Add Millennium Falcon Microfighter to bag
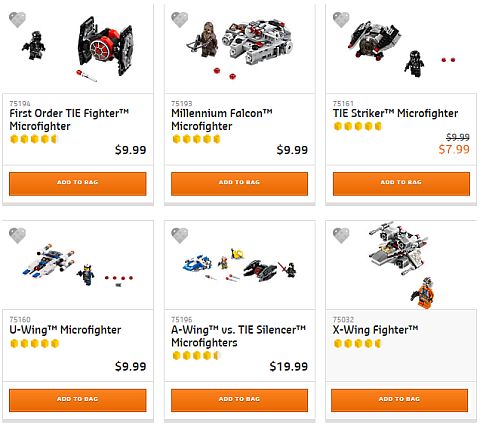The image size is (480, 425). 239,184
